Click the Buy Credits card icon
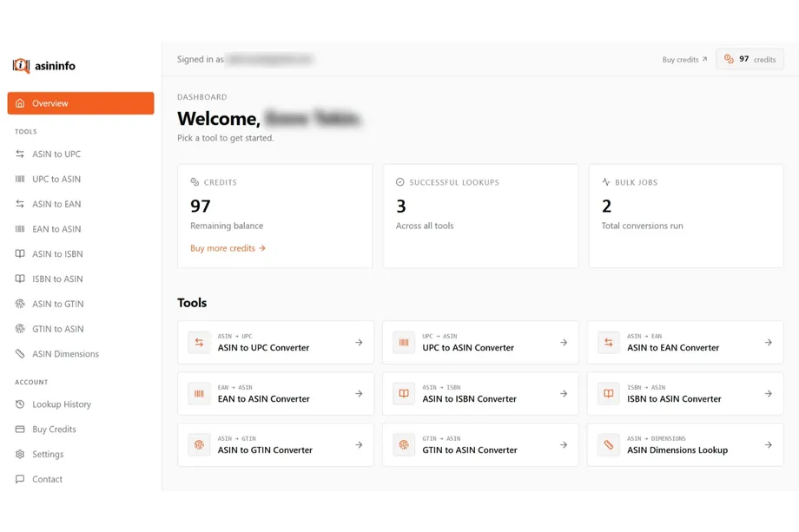The width and height of the screenshot is (799, 532). tap(20, 430)
